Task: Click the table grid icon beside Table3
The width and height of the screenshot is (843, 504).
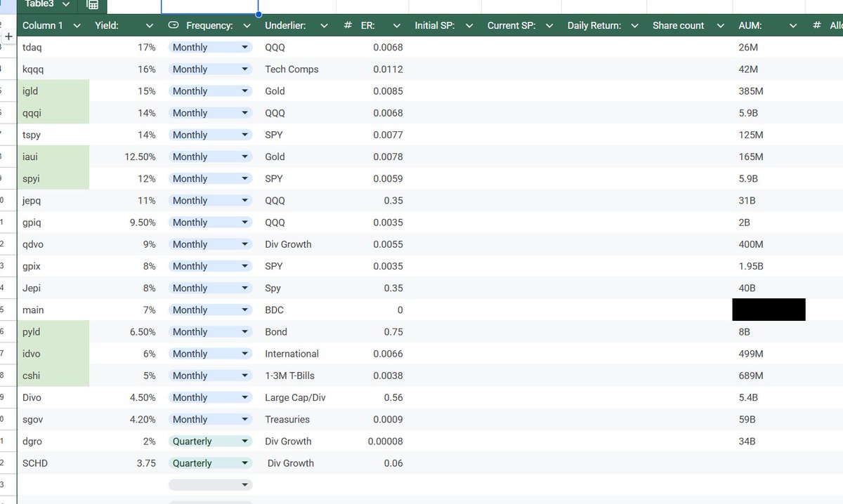Action: pyautogui.click(x=93, y=4)
